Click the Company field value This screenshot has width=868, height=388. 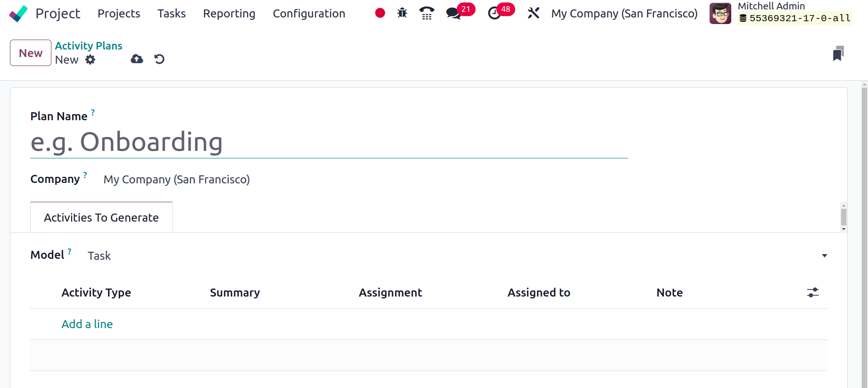(x=177, y=180)
